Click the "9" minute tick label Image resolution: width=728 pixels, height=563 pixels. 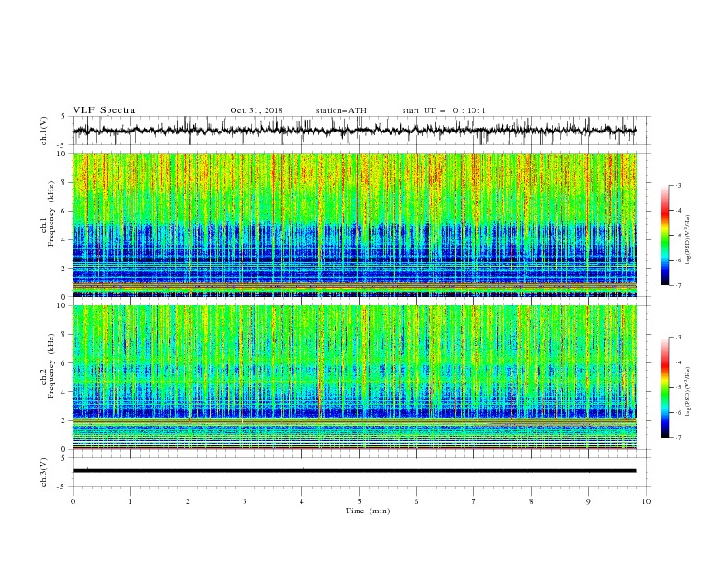pyautogui.click(x=588, y=501)
